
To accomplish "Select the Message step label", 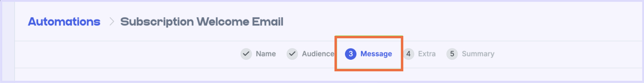I will tap(376, 54).
